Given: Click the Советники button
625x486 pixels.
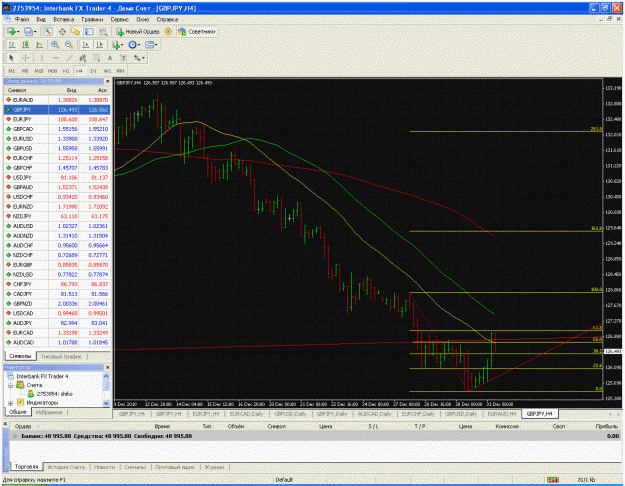Looking at the screenshot, I should (197, 31).
